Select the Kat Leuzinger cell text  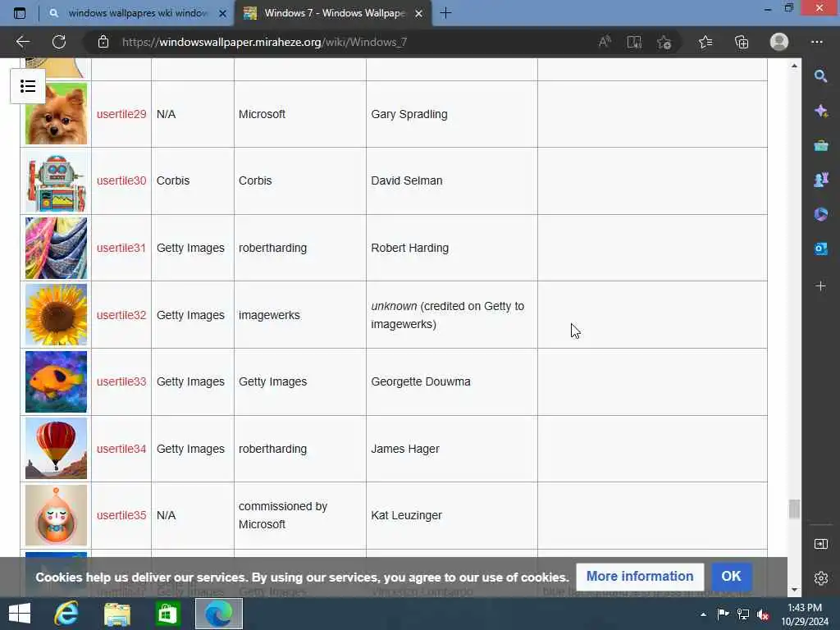pos(406,515)
